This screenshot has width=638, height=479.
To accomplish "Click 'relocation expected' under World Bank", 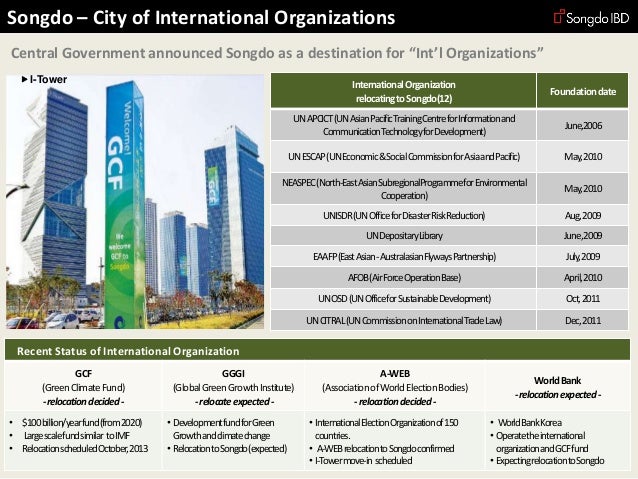I will [x=557, y=395].
